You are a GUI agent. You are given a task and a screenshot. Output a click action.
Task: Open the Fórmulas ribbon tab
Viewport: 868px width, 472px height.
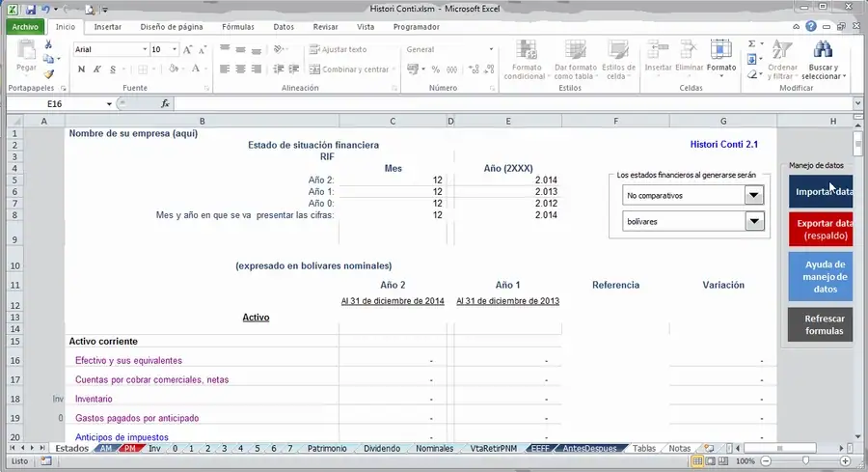coord(238,27)
